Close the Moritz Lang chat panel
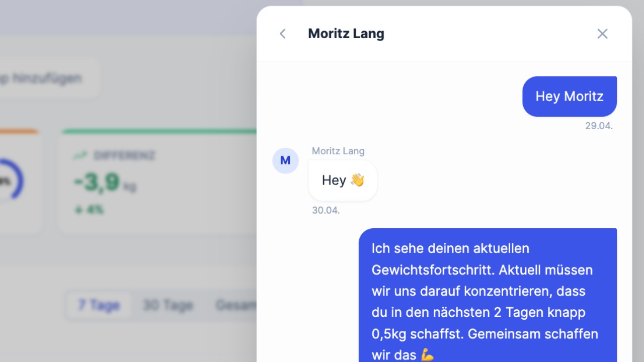The height and width of the screenshot is (362, 644). [602, 34]
